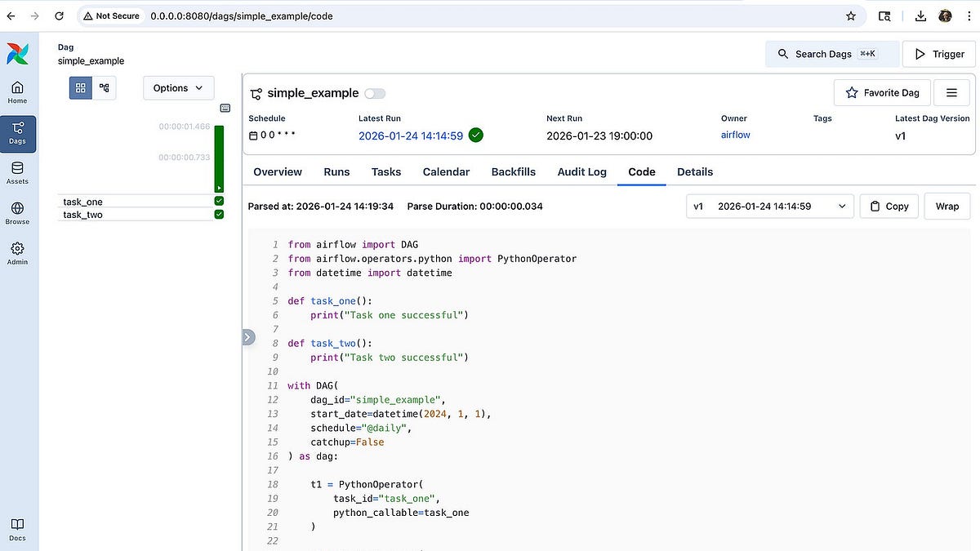This screenshot has height=551, width=980.
Task: Click keyboard shortcuts icon above grid
Action: click(x=225, y=108)
